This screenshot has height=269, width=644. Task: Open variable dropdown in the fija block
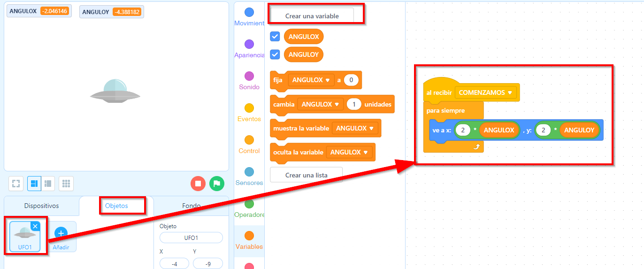311,80
